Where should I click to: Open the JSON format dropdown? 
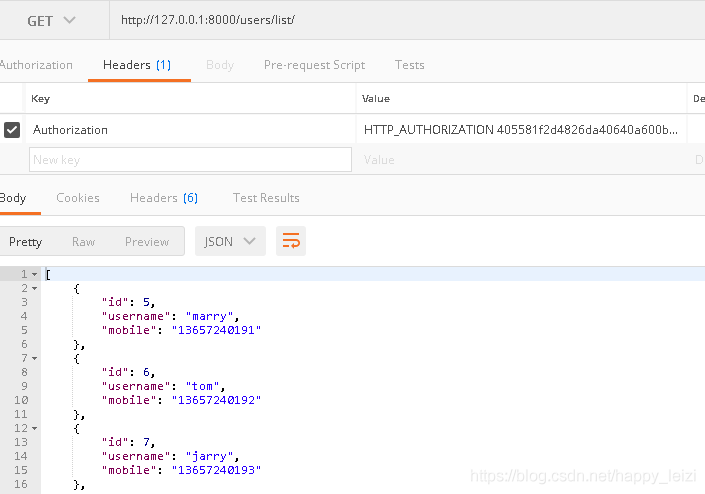[230, 241]
